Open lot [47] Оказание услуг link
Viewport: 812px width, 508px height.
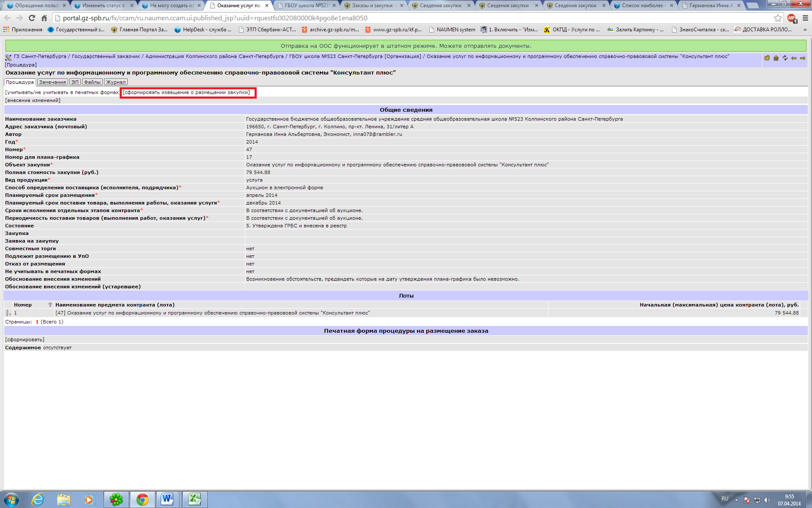213,313
